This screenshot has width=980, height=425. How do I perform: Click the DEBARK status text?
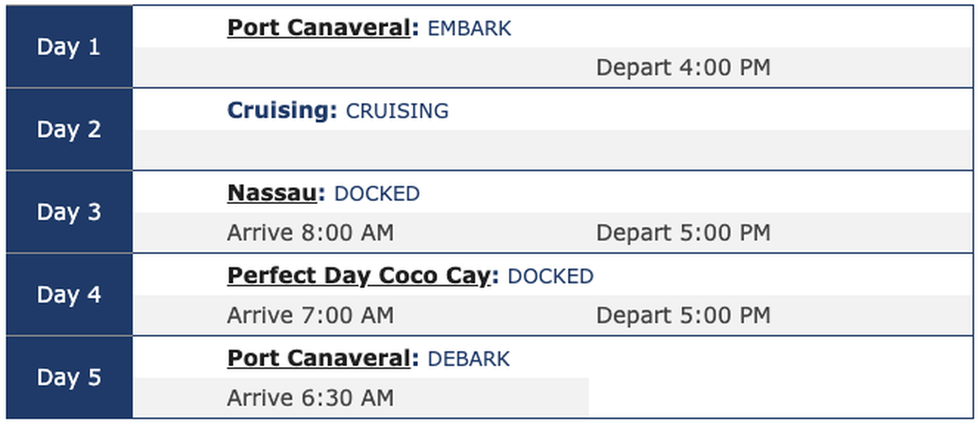(468, 359)
